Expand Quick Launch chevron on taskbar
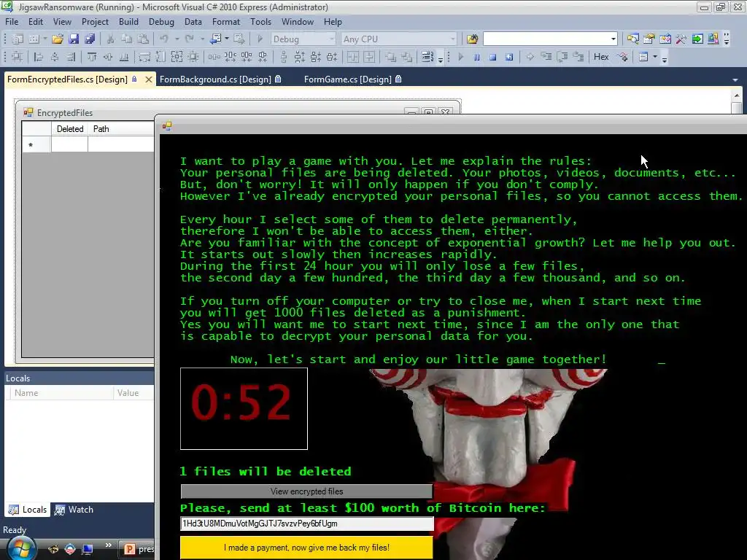The image size is (747, 560). 108,545
